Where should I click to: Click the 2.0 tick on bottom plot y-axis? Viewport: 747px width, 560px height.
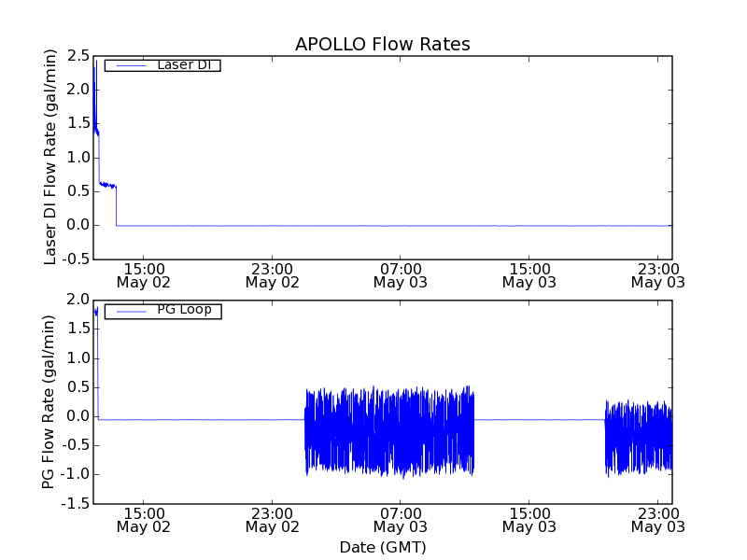[x=78, y=300]
